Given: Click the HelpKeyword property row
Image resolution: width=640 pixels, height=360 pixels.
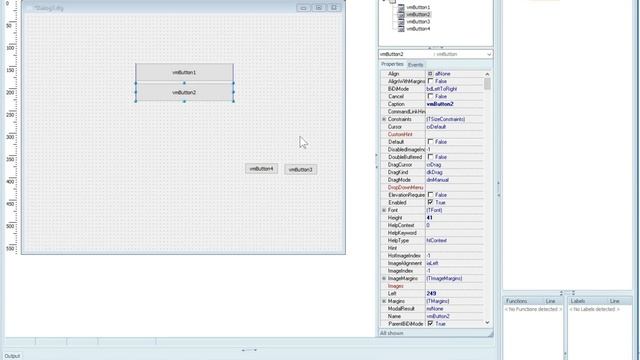Looking at the screenshot, I should 432,233.
